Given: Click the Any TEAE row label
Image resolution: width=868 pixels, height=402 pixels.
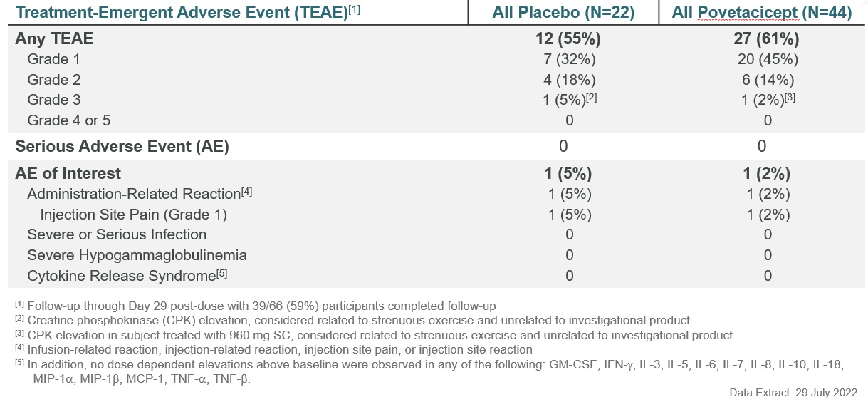Looking at the screenshot, I should [x=54, y=39].
